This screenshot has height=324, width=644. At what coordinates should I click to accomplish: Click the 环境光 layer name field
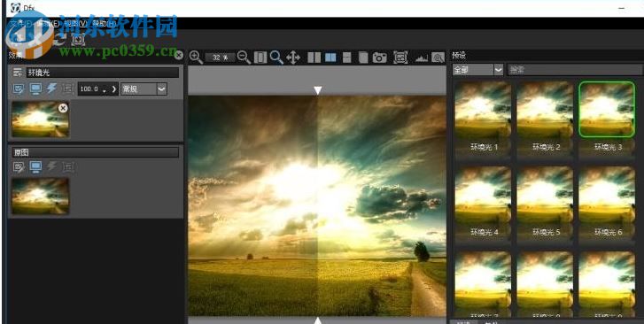tap(103, 73)
